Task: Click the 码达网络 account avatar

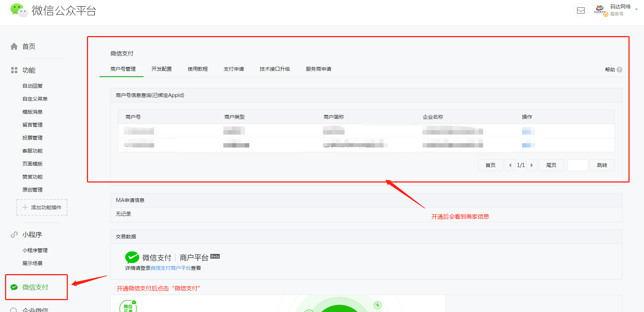Action: click(x=600, y=10)
